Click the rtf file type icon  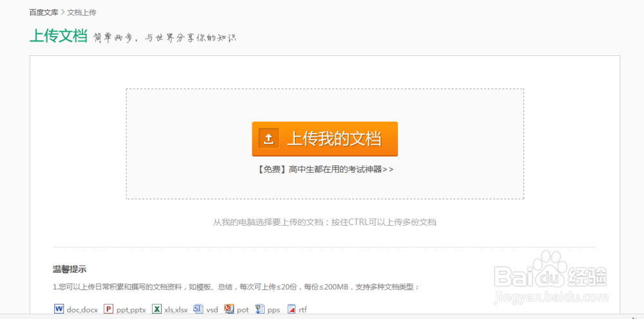click(x=292, y=309)
